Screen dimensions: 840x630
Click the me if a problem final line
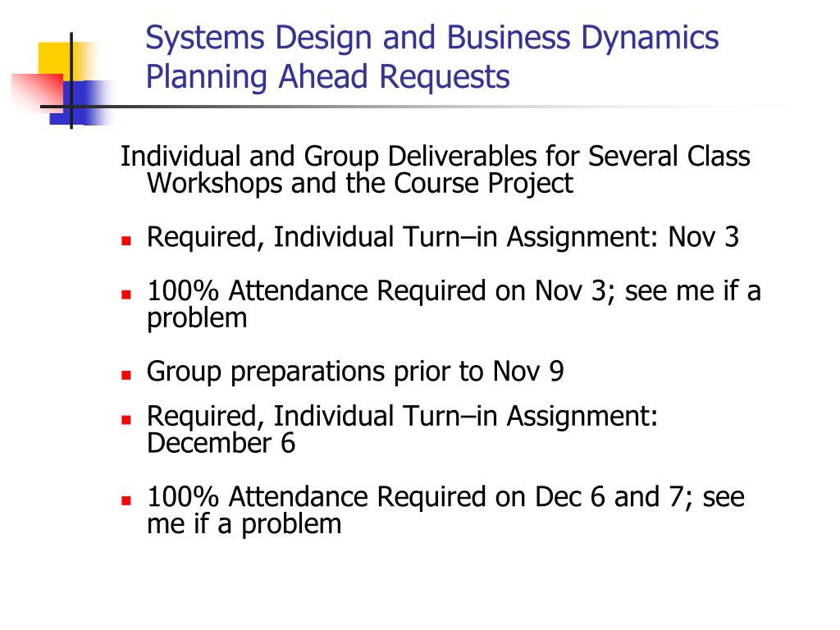click(244, 524)
